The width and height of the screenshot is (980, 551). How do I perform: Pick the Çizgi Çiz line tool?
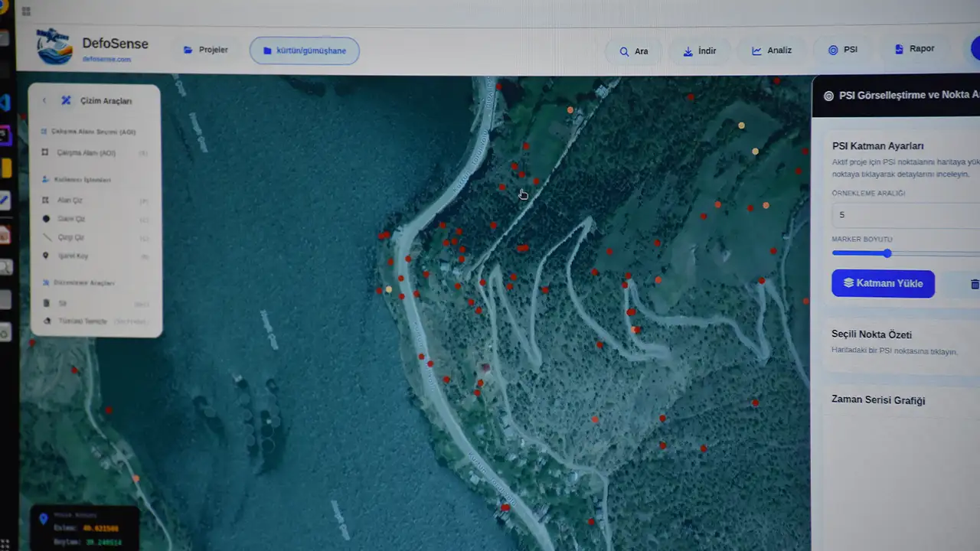pos(71,237)
